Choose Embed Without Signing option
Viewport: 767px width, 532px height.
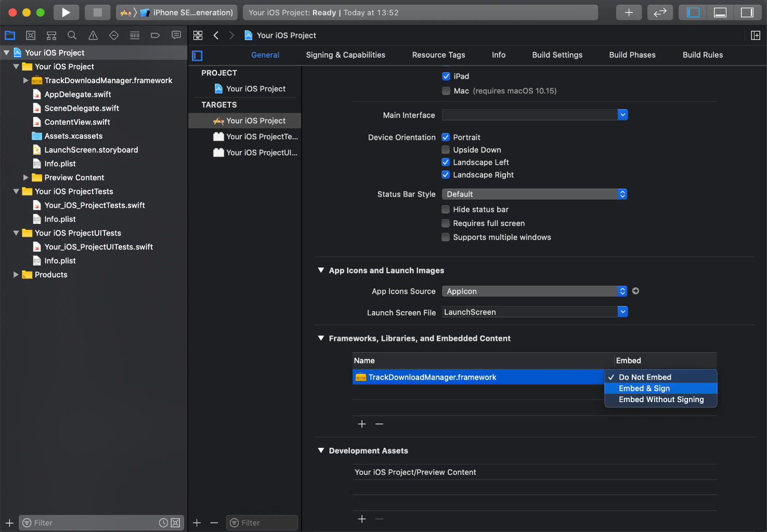(x=661, y=400)
